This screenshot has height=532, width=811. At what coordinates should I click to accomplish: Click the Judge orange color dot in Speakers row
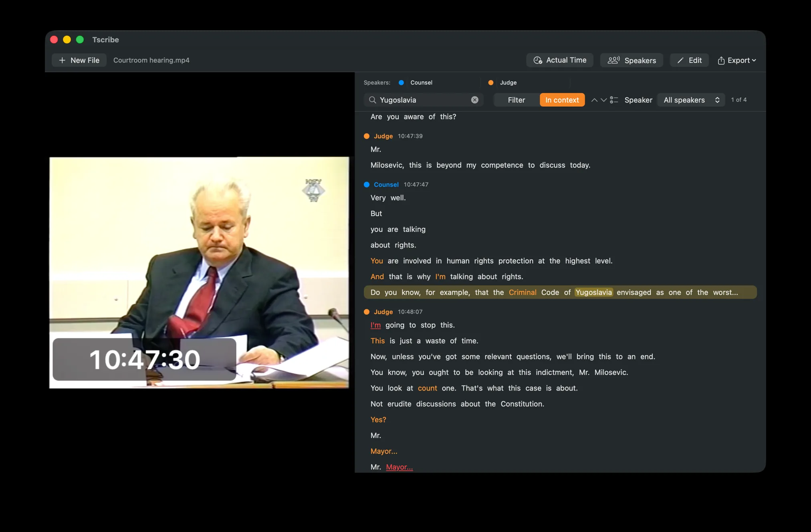point(490,83)
